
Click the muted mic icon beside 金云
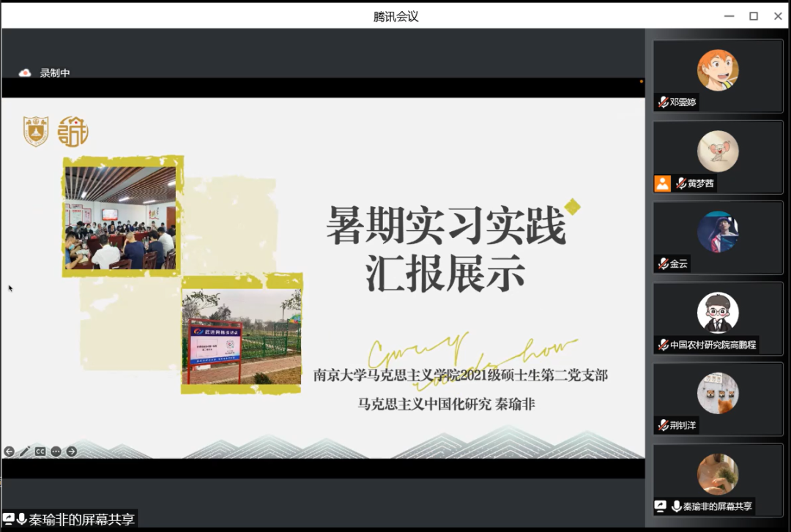click(x=663, y=264)
